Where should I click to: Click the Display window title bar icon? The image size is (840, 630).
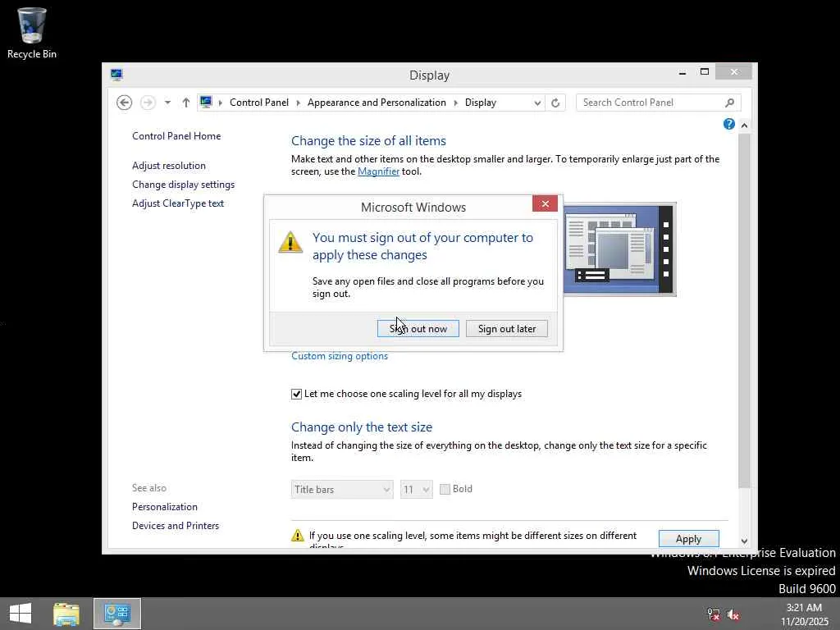coord(116,75)
